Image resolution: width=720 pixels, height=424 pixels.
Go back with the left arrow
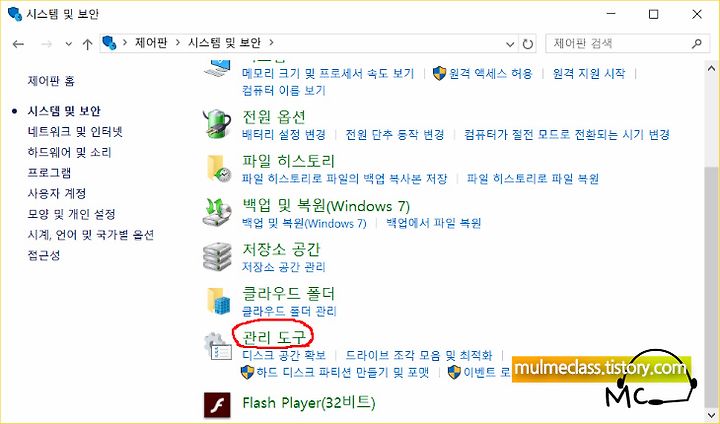click(x=18, y=44)
